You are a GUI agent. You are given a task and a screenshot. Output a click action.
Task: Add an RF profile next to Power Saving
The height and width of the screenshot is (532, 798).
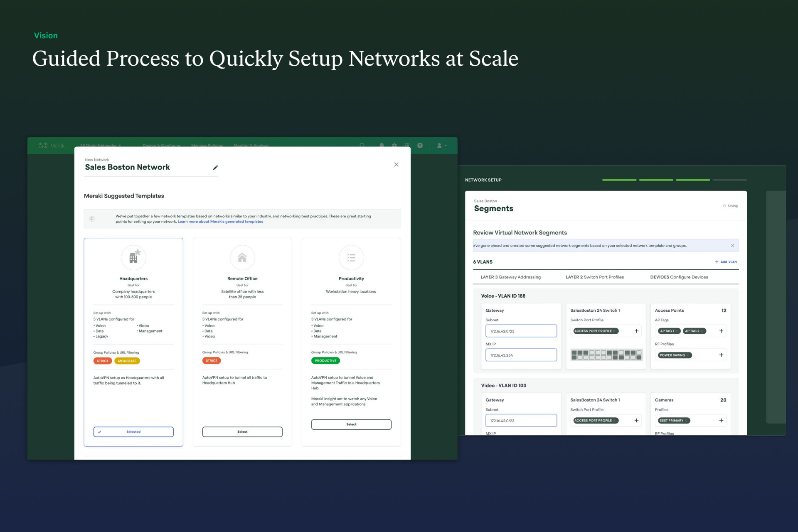[x=721, y=355]
